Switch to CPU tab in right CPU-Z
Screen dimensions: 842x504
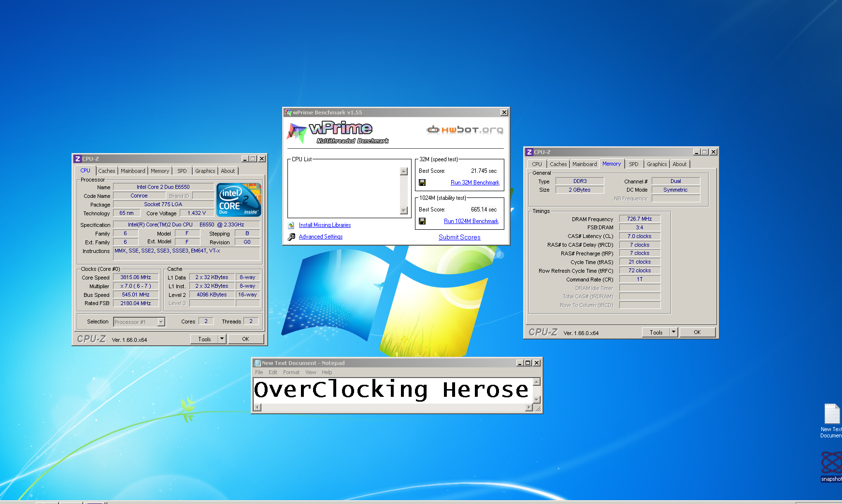(x=537, y=164)
